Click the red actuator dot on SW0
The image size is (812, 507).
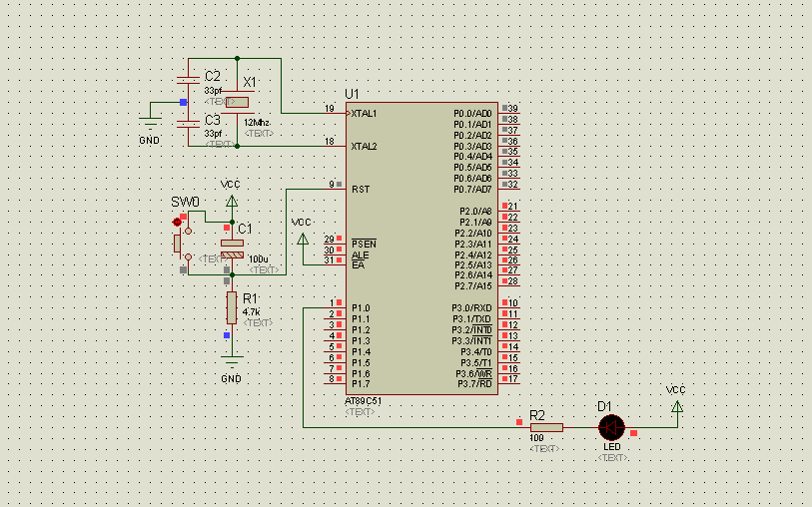[x=177, y=222]
